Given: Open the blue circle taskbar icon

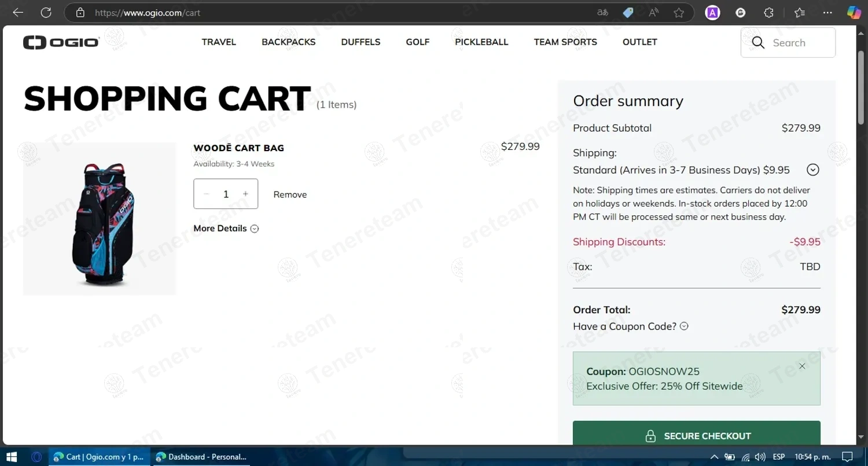Looking at the screenshot, I should click(x=36, y=457).
